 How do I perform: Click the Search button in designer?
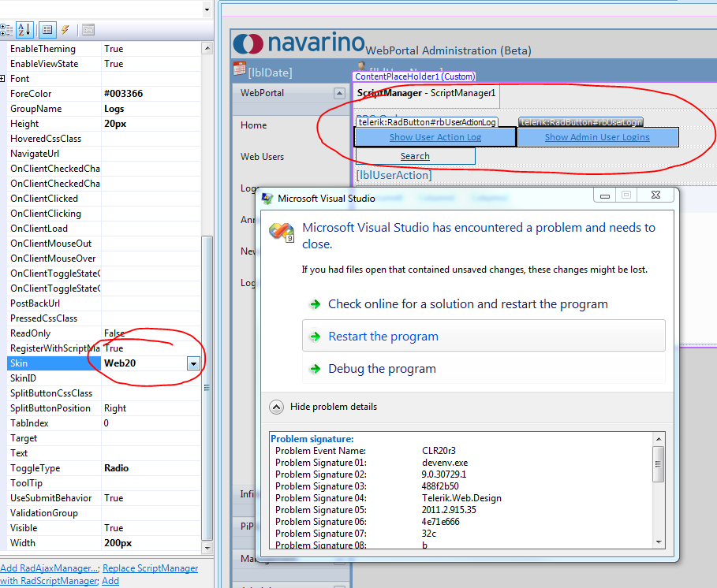pyautogui.click(x=415, y=156)
